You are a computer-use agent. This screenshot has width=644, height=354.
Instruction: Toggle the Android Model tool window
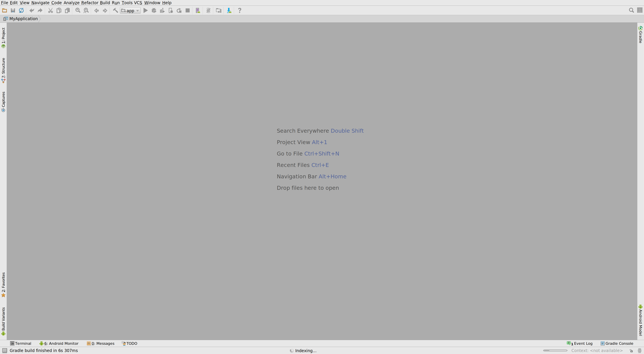click(640, 320)
